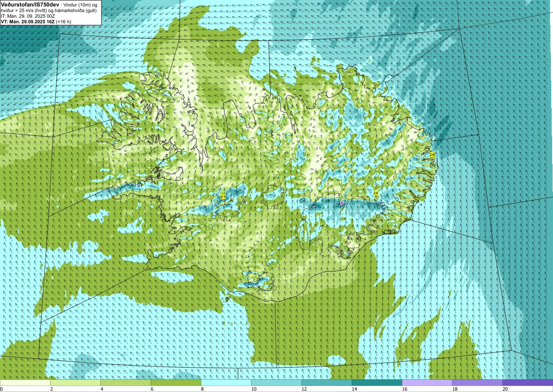Pick the light lavender 16–18 m/s legend swatch
The height and width of the screenshot is (392, 553).
click(427, 383)
